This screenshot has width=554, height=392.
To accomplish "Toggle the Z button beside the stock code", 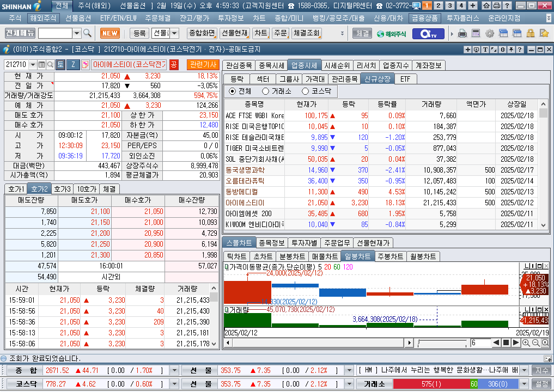I will click(x=73, y=65).
